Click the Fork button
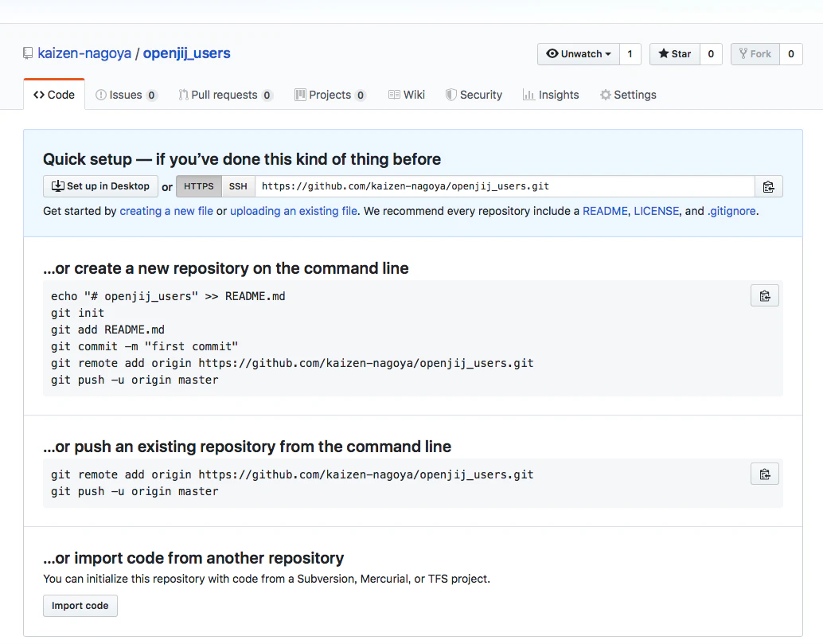The width and height of the screenshot is (823, 644). (x=755, y=54)
